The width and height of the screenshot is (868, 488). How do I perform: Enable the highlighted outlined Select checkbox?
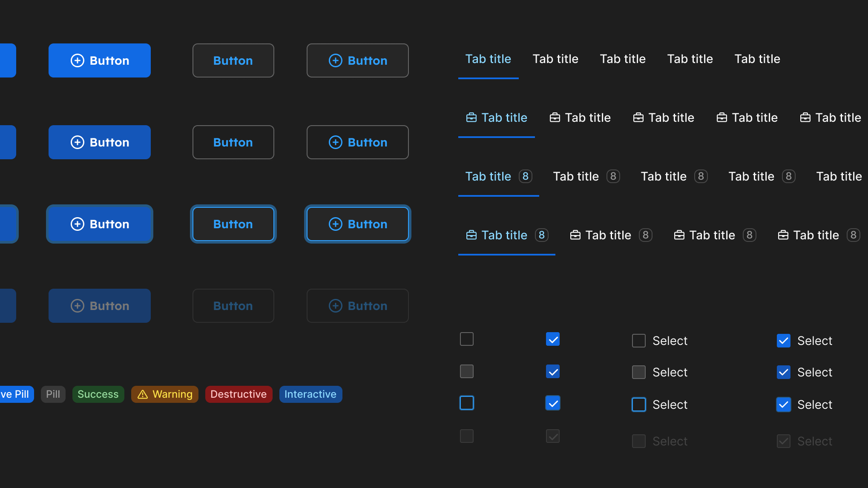coord(638,405)
